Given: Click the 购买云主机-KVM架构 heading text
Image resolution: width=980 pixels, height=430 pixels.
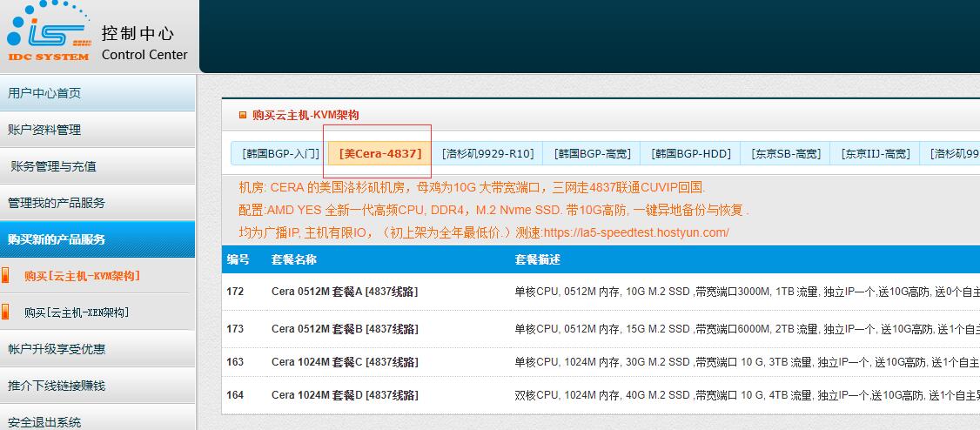Looking at the screenshot, I should (305, 115).
